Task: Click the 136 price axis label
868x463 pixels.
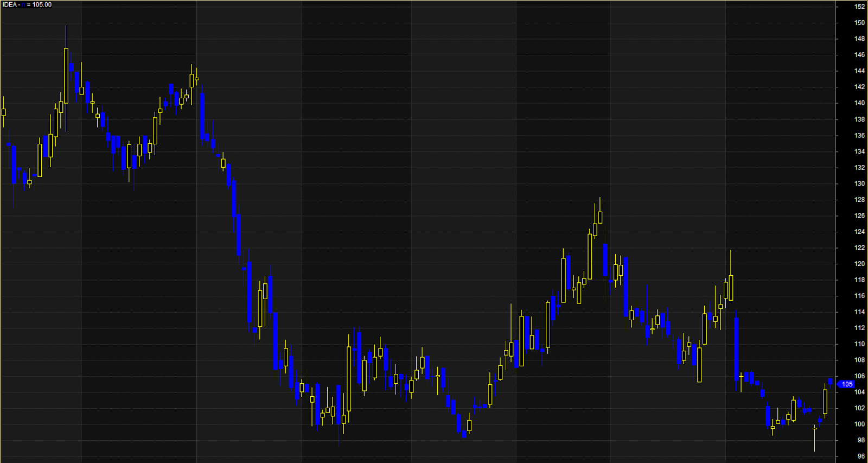Action: (859, 136)
